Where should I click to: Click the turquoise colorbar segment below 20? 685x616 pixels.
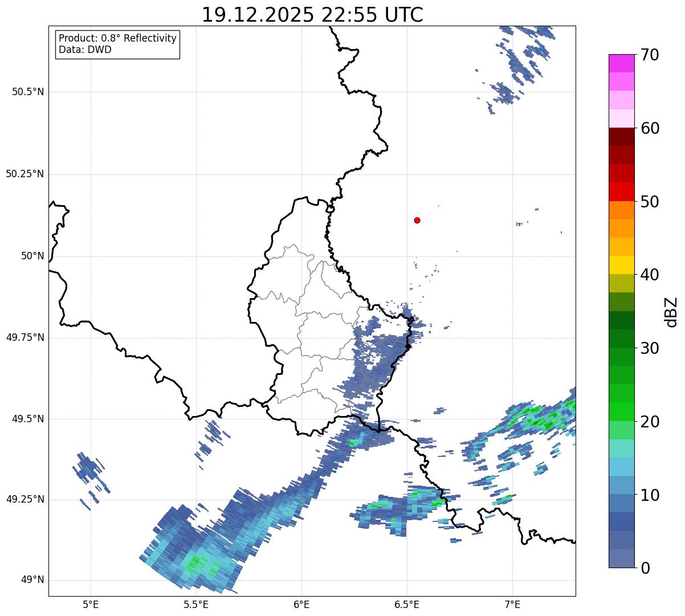[622, 448]
